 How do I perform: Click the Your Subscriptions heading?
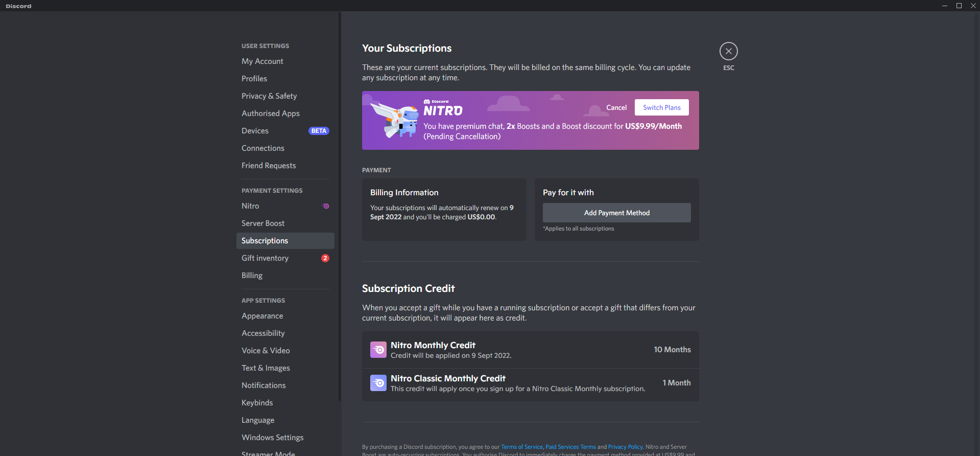(x=407, y=48)
